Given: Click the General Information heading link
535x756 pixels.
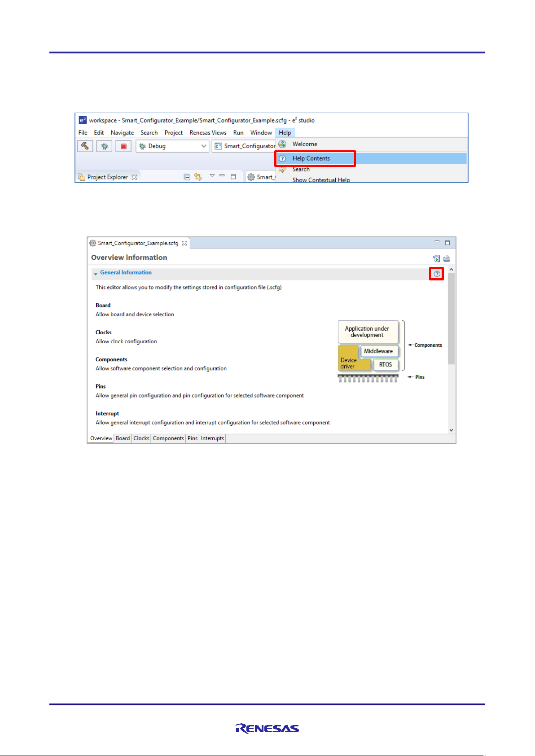Looking at the screenshot, I should pyautogui.click(x=126, y=273).
